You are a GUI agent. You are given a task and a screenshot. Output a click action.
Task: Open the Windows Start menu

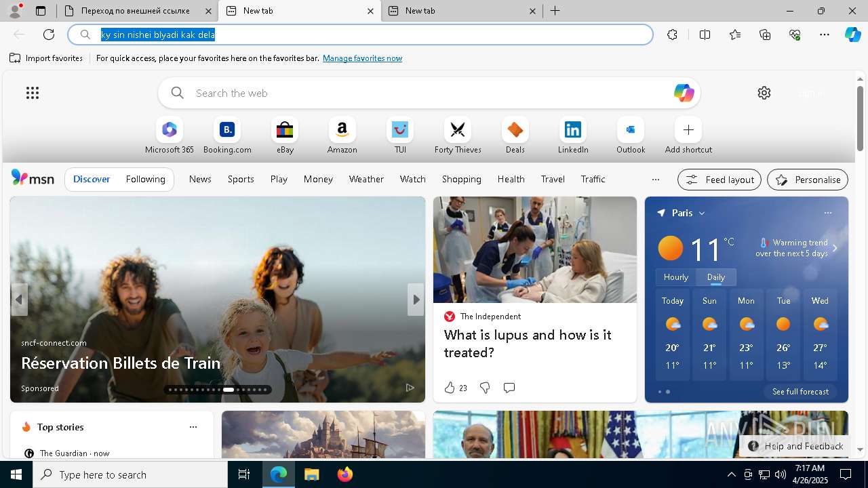point(16,474)
